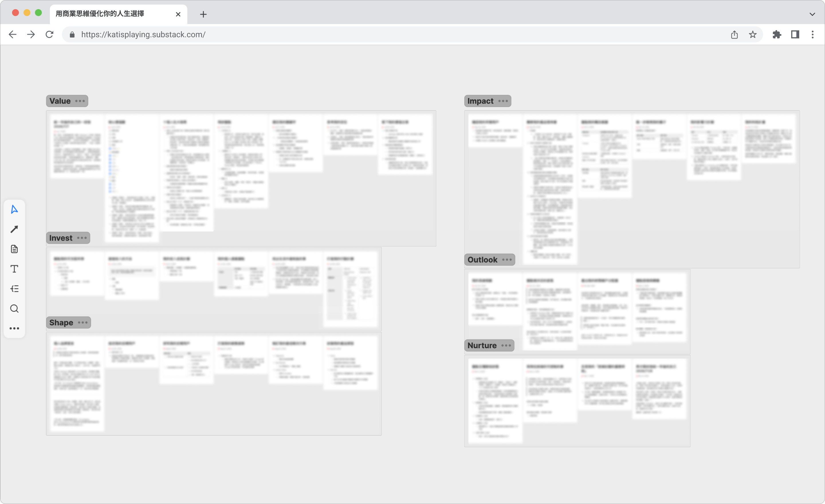
Task: Open more tools in left toolbar
Action: [14, 328]
